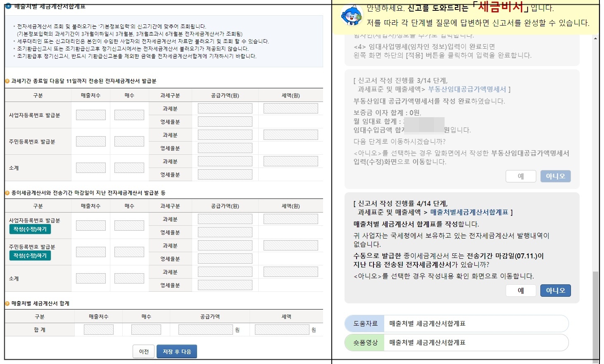Choose 예 in the 3/14 단계 box
The width and height of the screenshot is (604, 364).
tap(521, 176)
